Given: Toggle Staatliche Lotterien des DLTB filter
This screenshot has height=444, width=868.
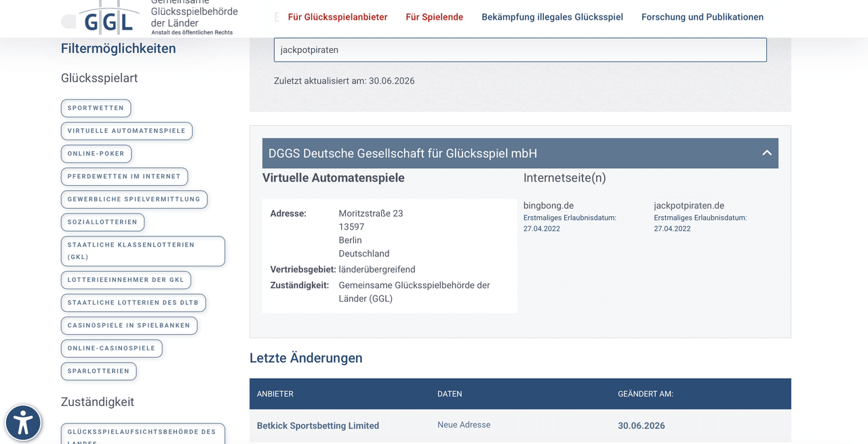Looking at the screenshot, I should [134, 303].
